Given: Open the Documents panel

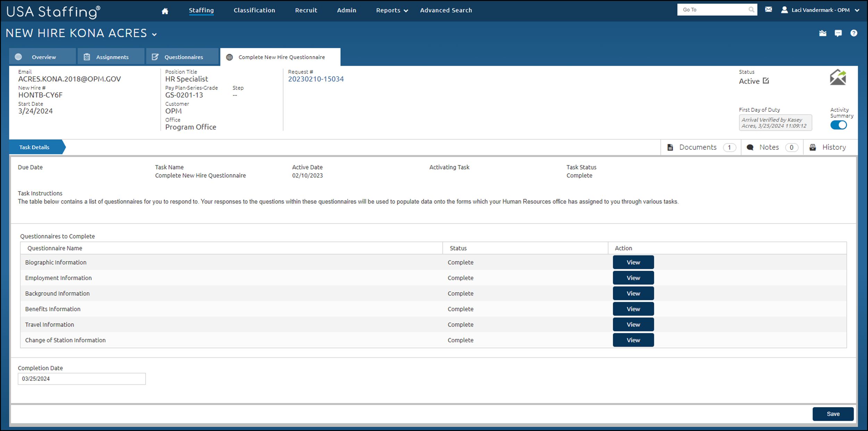Looking at the screenshot, I should [x=701, y=147].
